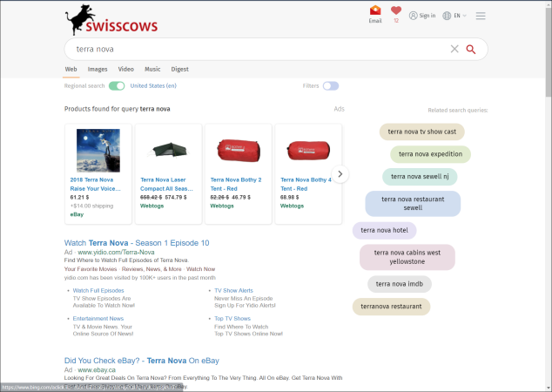Switch to the Video tab

125,69
